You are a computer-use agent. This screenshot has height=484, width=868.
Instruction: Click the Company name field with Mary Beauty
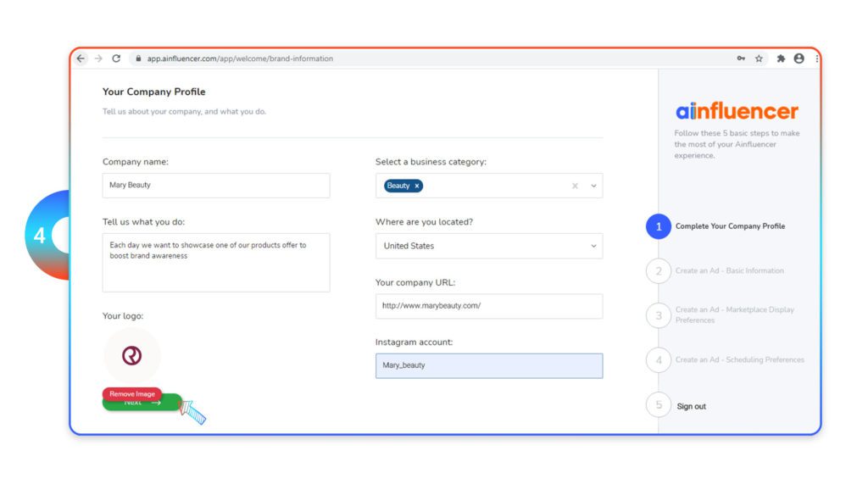coord(216,186)
